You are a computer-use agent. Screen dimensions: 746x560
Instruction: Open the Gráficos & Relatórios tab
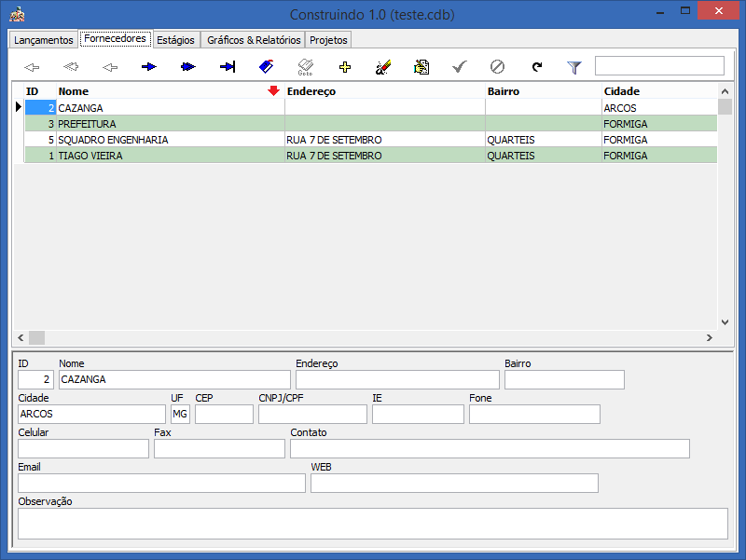(254, 40)
